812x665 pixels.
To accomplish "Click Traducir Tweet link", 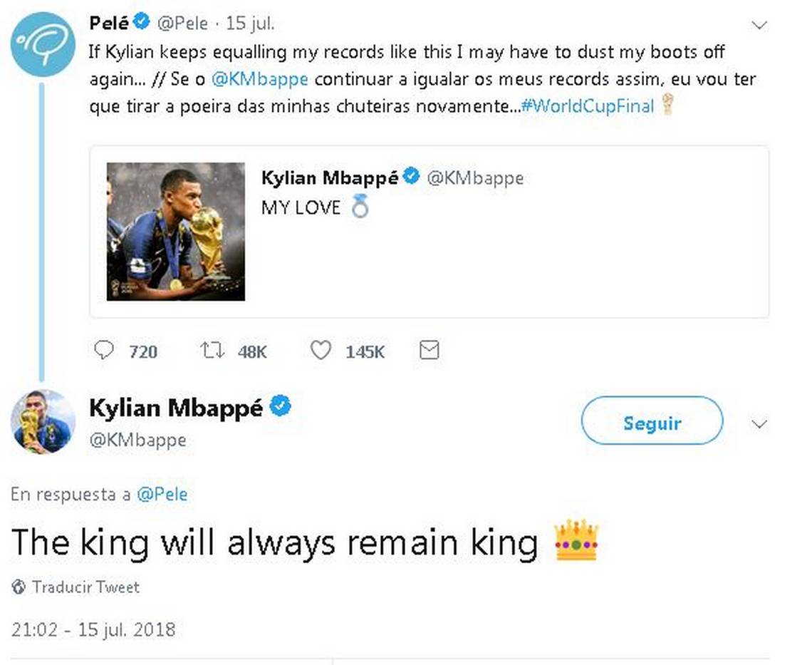I will click(x=85, y=587).
